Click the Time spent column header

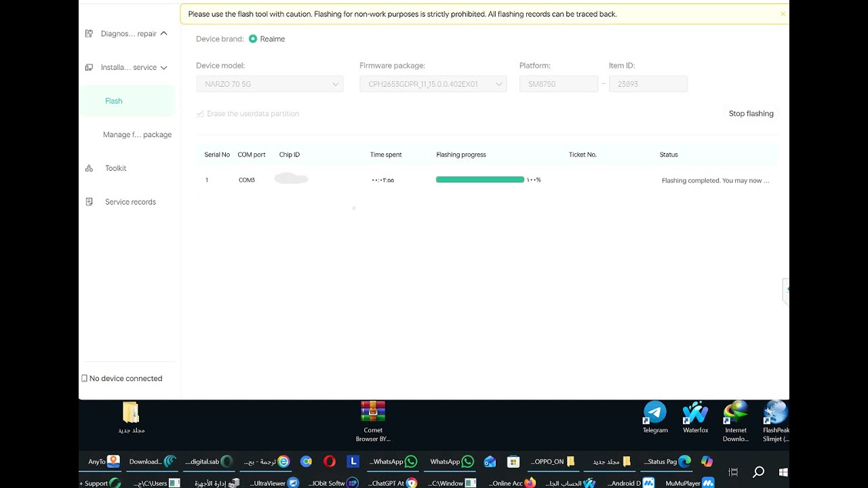pyautogui.click(x=386, y=155)
